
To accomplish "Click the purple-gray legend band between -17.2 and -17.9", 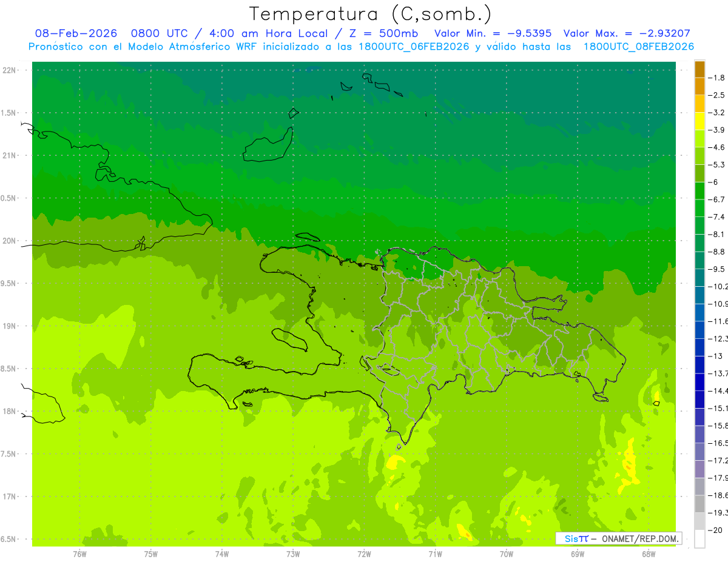I will [x=699, y=469].
